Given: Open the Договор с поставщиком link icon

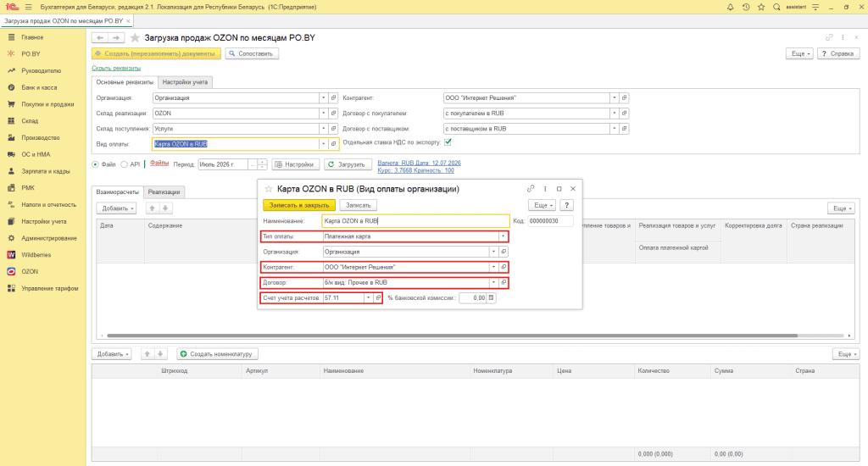Looking at the screenshot, I should pyautogui.click(x=624, y=129).
